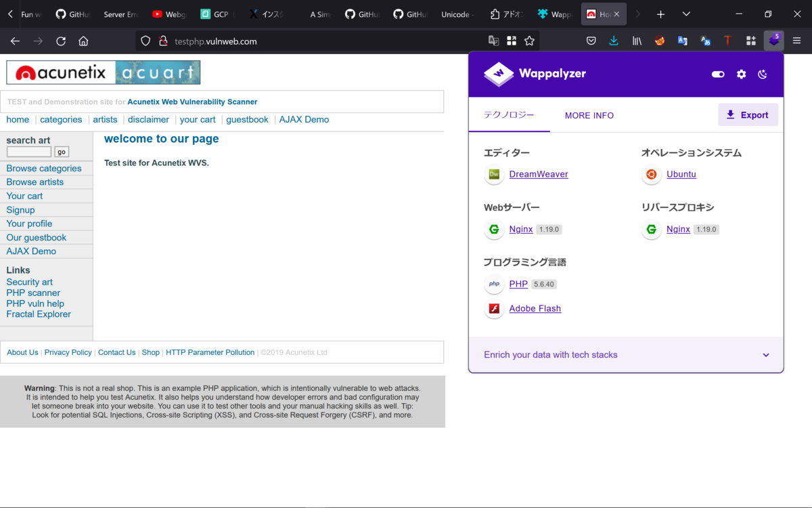
Task: Open the PHP scanner link
Action: pos(33,293)
